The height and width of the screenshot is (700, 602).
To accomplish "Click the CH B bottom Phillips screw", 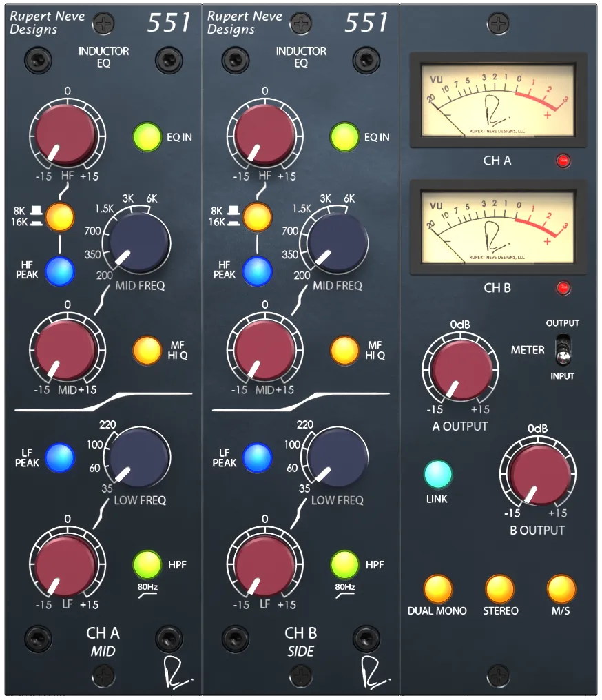I will (301, 675).
